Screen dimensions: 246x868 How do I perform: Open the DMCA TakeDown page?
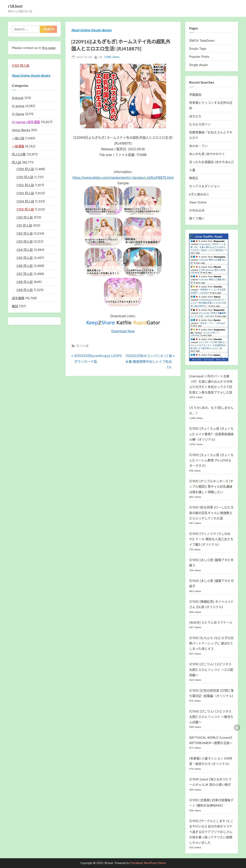tap(202, 41)
